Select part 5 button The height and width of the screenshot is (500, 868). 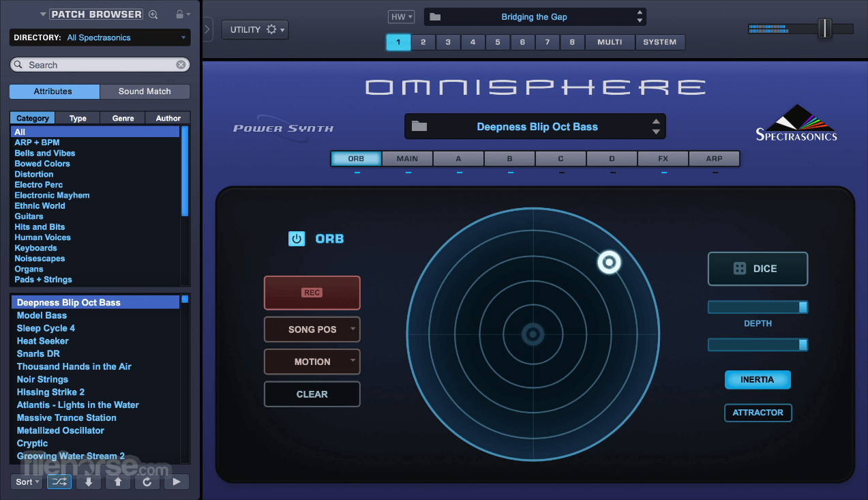point(498,42)
